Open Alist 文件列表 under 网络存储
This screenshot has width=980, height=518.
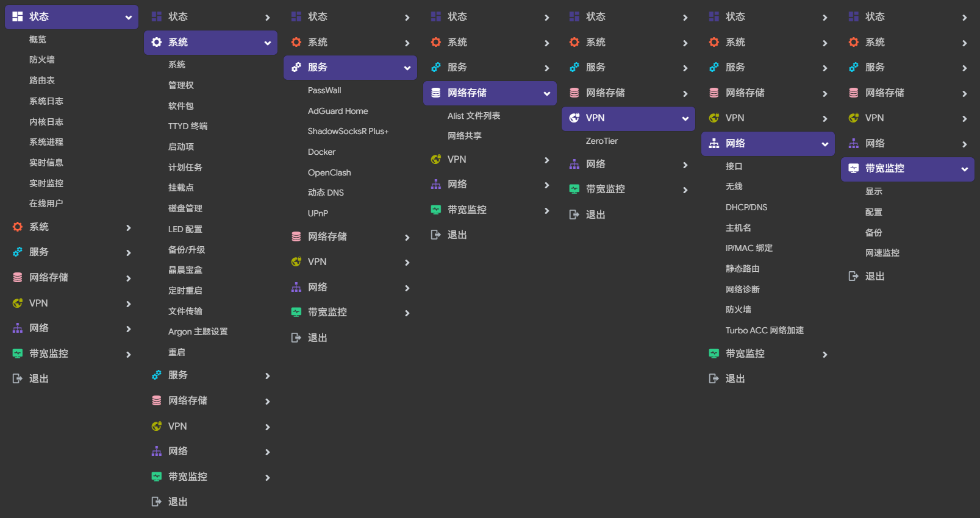474,116
